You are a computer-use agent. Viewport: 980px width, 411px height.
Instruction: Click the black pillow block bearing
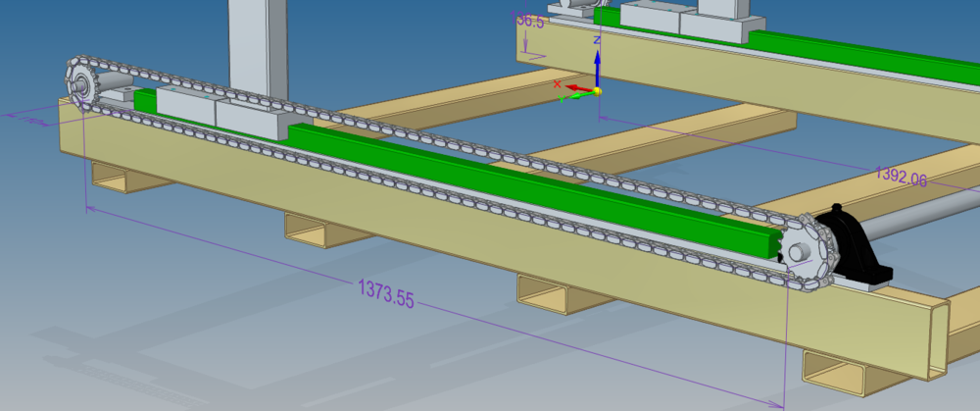click(x=855, y=249)
